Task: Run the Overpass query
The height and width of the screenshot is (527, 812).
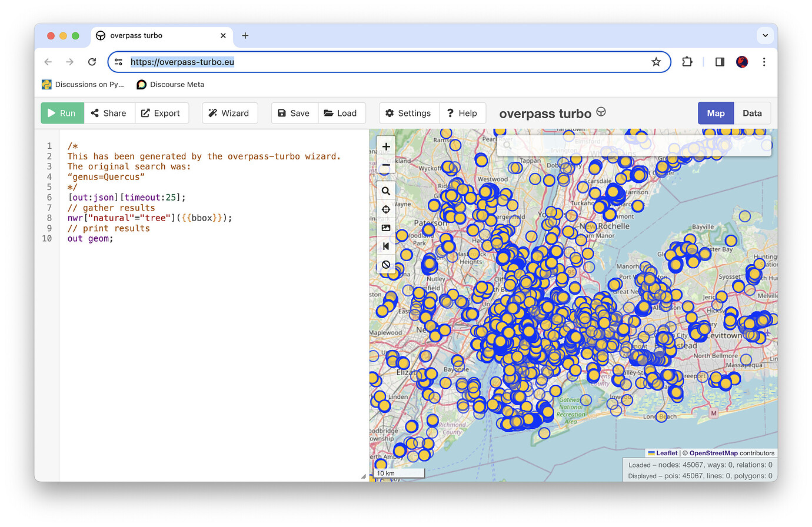Action: tap(62, 113)
